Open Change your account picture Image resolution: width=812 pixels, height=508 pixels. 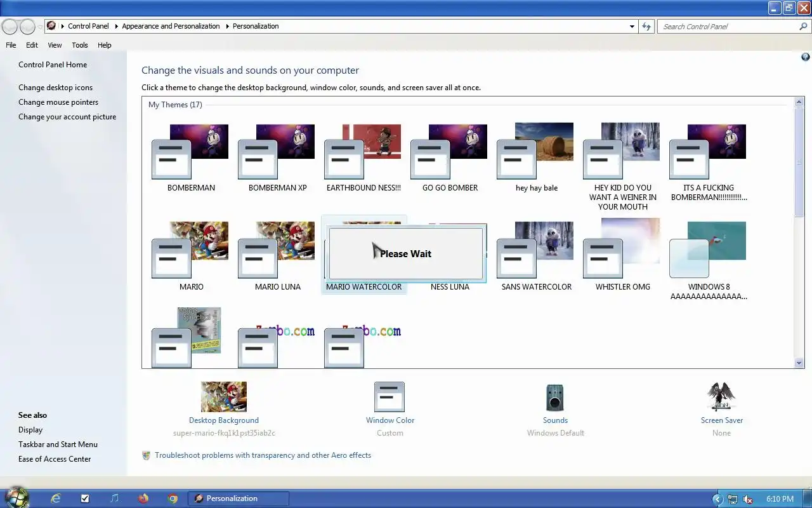tap(67, 117)
